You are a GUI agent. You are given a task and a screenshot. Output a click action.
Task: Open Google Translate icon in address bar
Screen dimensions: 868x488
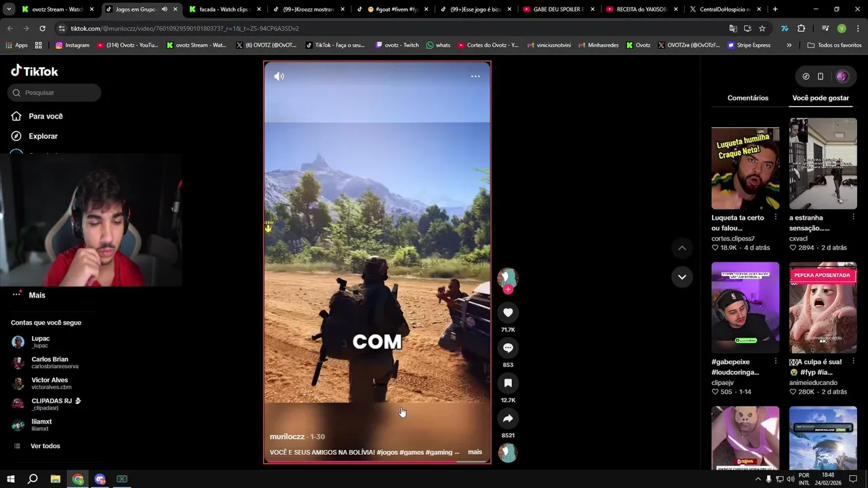(x=733, y=28)
